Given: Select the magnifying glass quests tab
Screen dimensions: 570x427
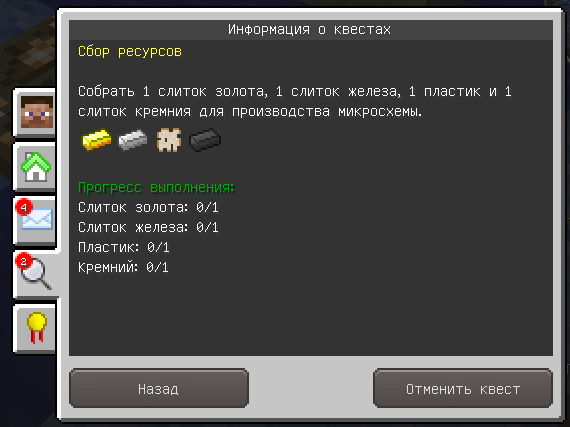Looking at the screenshot, I should (x=36, y=274).
